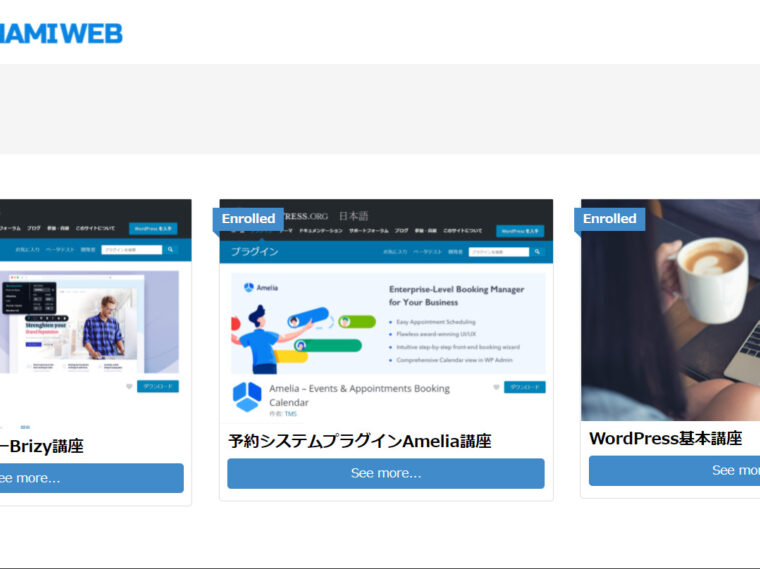Click the download button in Brizy thumbnail
The height and width of the screenshot is (569, 760).
(158, 386)
